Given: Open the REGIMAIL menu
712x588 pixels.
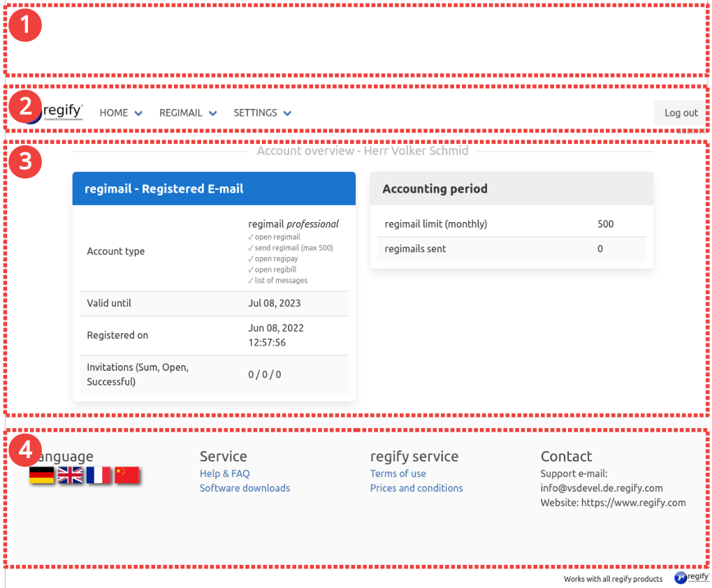Looking at the screenshot, I should tap(180, 112).
